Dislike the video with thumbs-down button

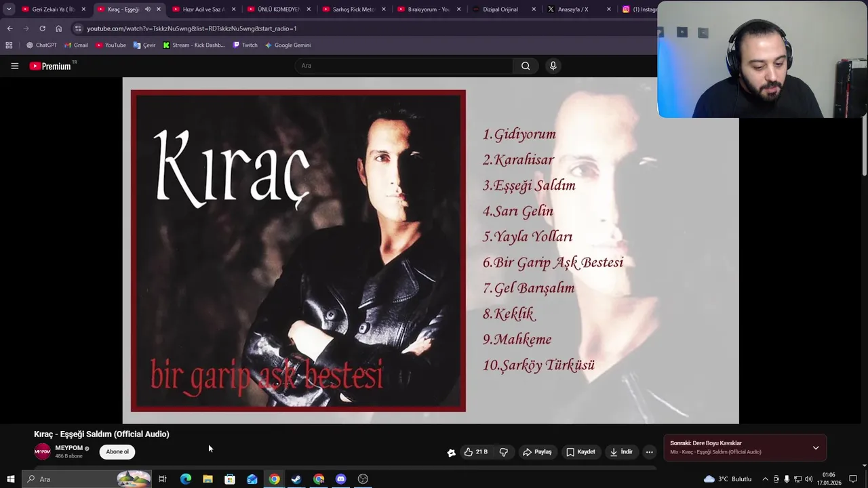point(504,452)
